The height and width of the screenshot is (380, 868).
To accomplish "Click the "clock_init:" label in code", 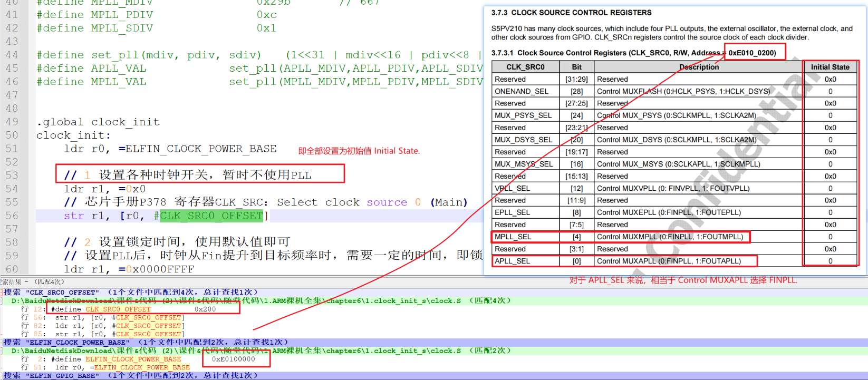I will pyautogui.click(x=73, y=135).
